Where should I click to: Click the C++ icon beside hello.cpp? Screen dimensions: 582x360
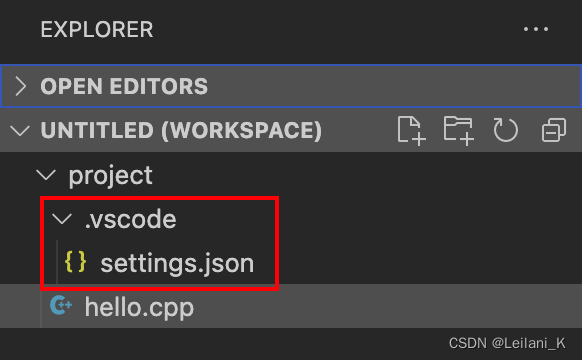[61, 305]
